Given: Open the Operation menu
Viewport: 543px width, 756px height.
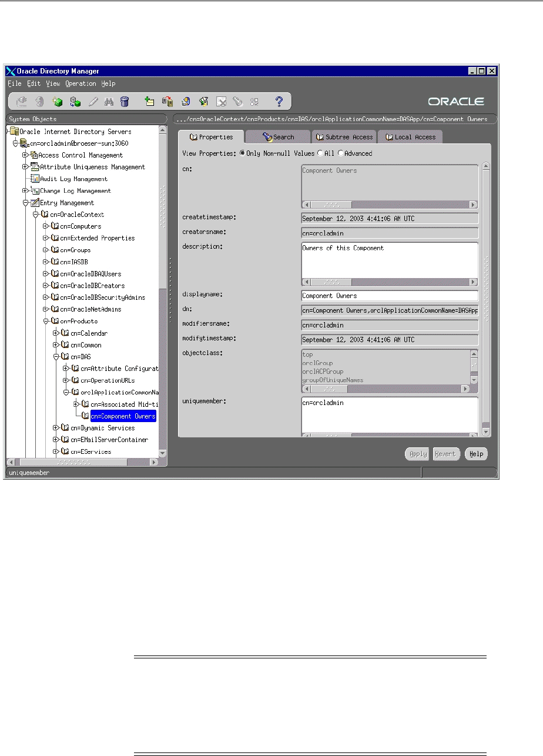Looking at the screenshot, I should tap(81, 84).
